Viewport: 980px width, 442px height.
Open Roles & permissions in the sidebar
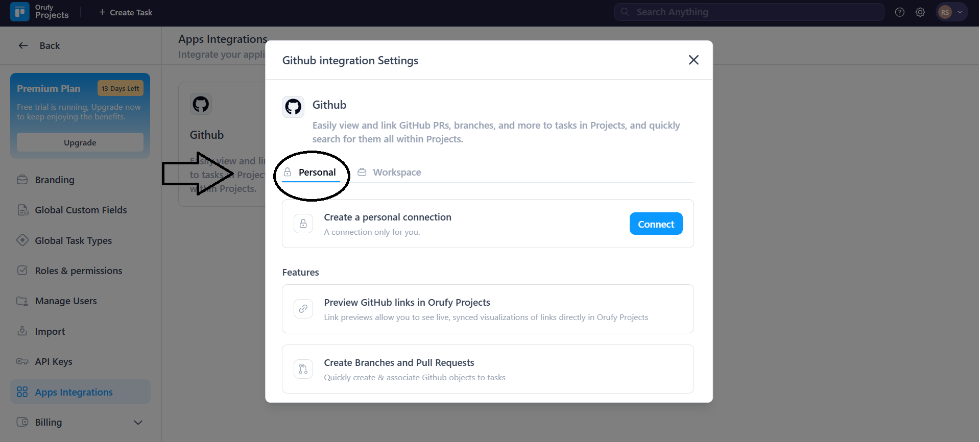(x=78, y=271)
